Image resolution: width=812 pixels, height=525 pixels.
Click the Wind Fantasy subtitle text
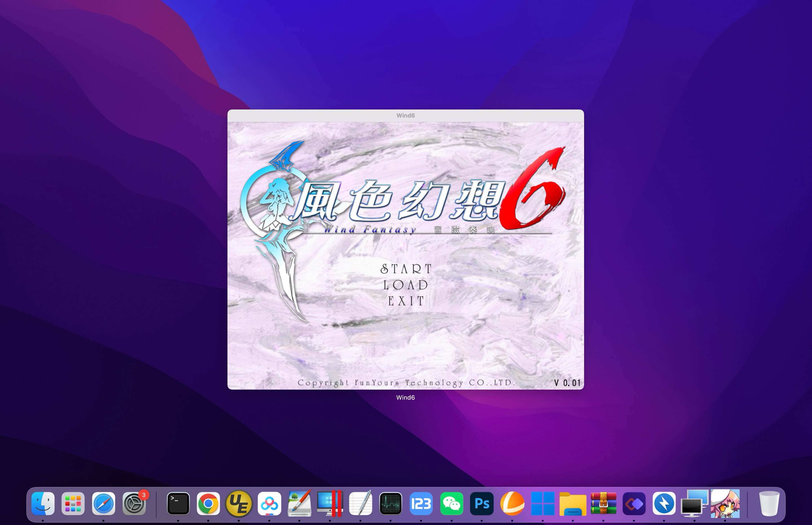coord(370,230)
